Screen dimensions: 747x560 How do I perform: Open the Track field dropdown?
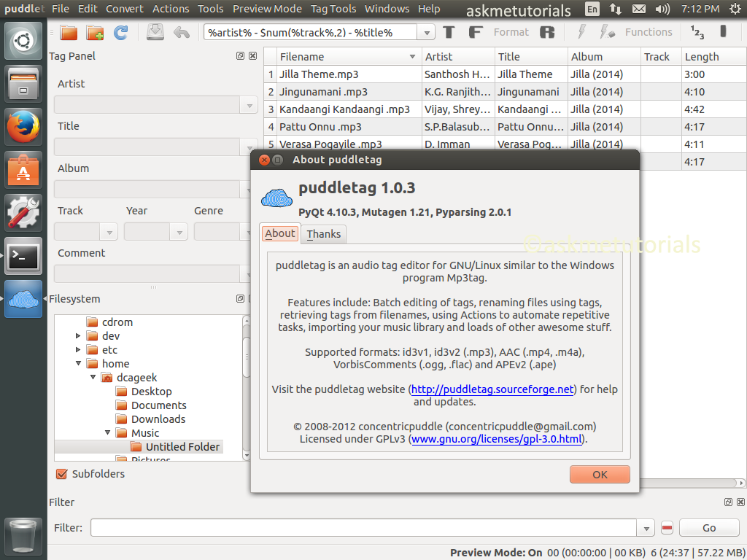109,233
